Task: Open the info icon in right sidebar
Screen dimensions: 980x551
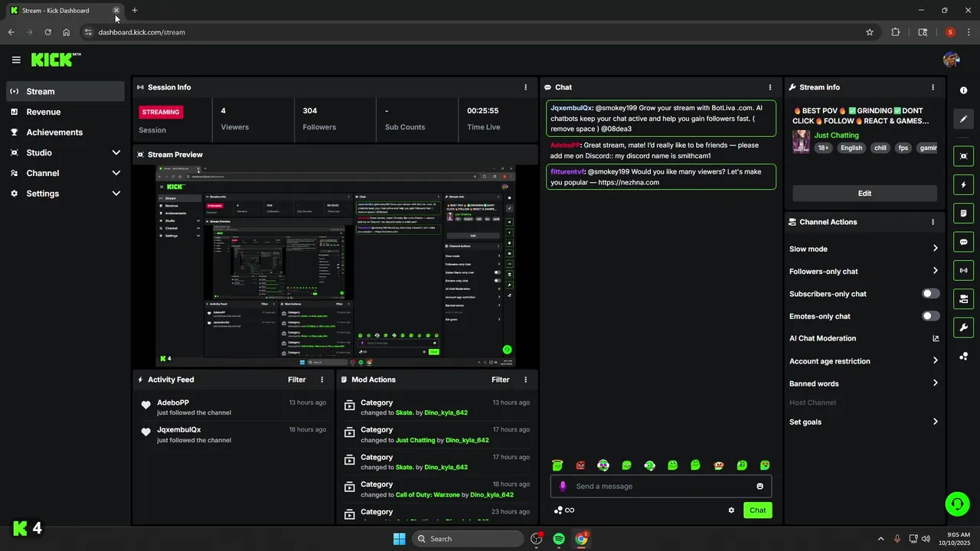Action: [963, 90]
